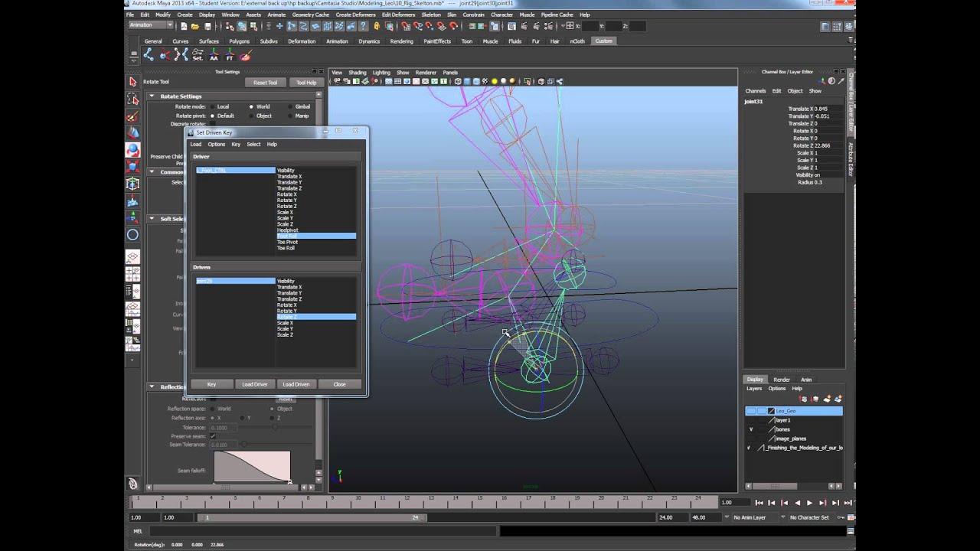This screenshot has width=980, height=551.
Task: Click the Seam falloff curve graph
Action: (x=252, y=467)
